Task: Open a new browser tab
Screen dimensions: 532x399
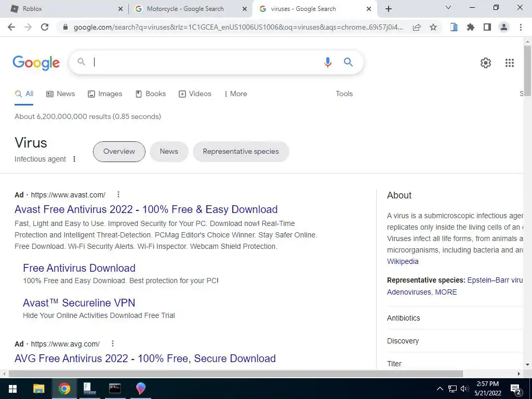Action: click(389, 9)
